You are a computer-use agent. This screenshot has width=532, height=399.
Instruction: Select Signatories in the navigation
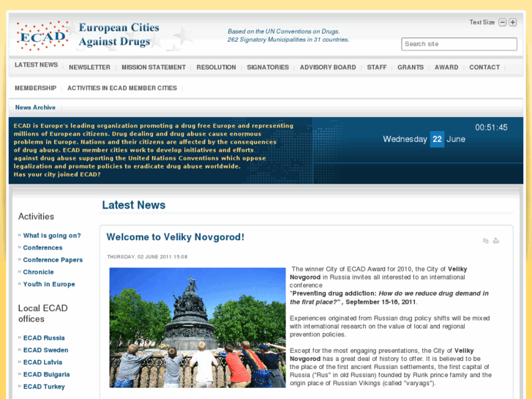tap(268, 67)
